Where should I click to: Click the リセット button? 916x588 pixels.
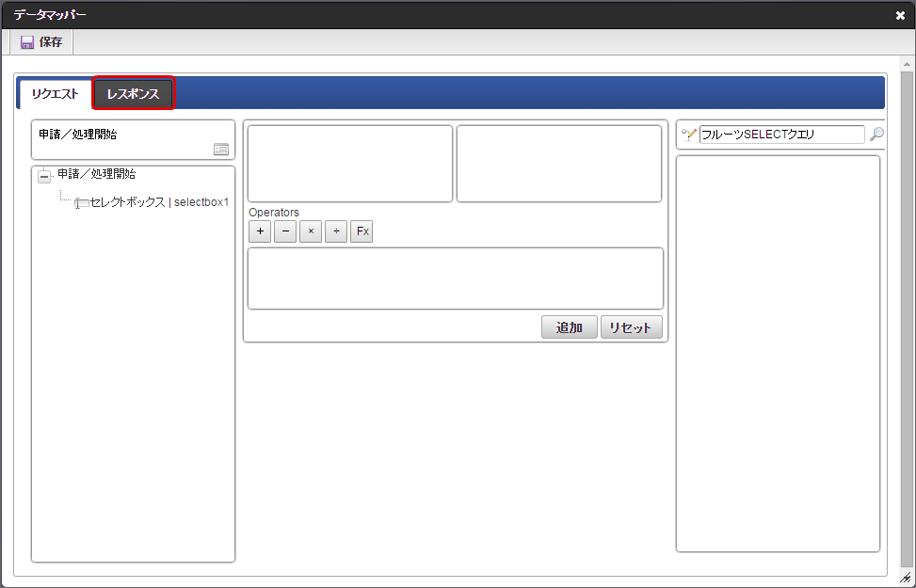[631, 327]
